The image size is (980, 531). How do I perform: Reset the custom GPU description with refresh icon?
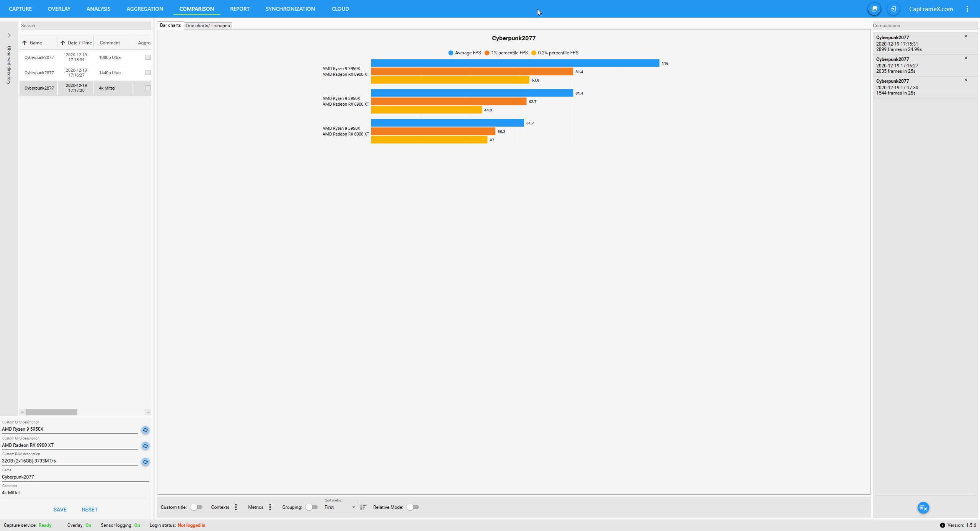tap(145, 446)
